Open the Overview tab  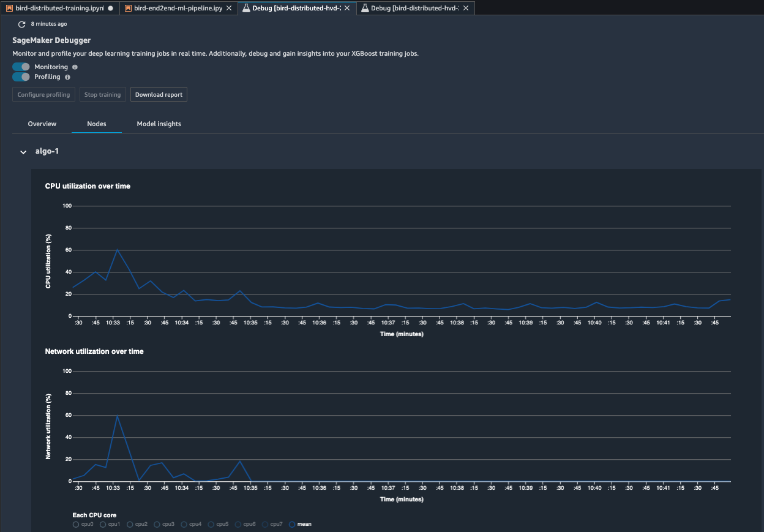42,124
